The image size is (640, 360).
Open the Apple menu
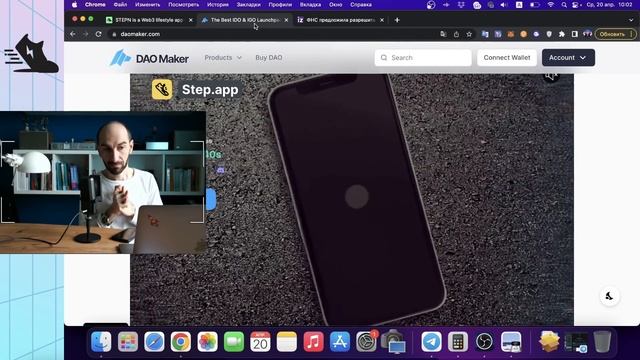point(74,5)
